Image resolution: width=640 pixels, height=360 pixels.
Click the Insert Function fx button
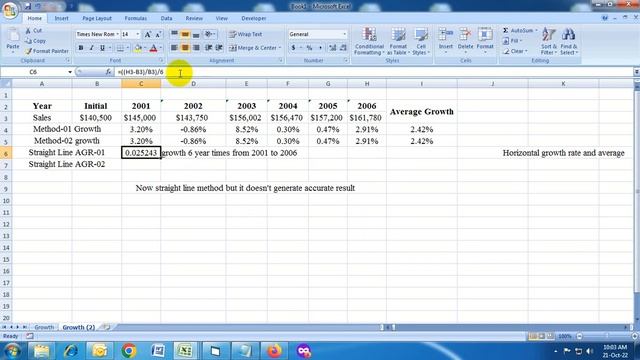pyautogui.click(x=108, y=72)
